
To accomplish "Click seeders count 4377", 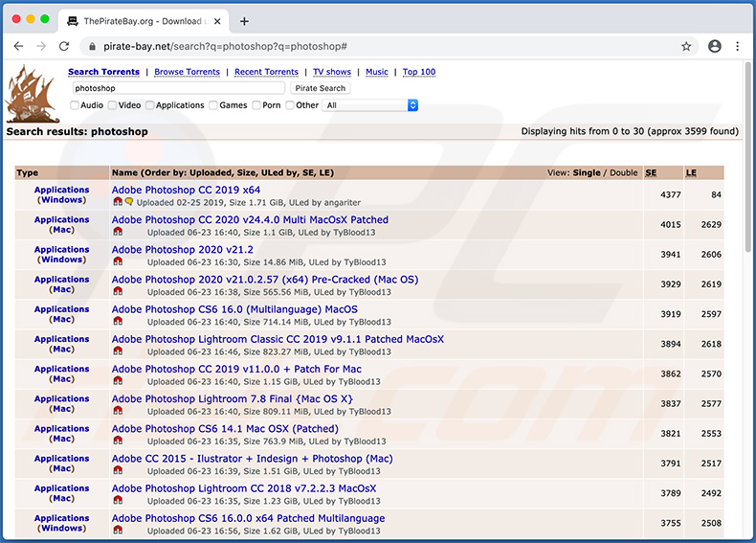I will coord(670,195).
